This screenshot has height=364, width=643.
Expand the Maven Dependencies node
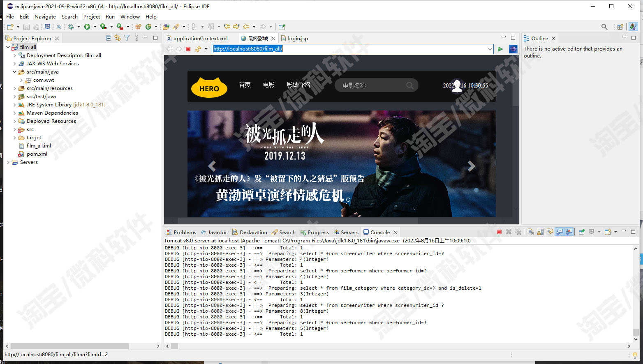pyautogui.click(x=14, y=113)
